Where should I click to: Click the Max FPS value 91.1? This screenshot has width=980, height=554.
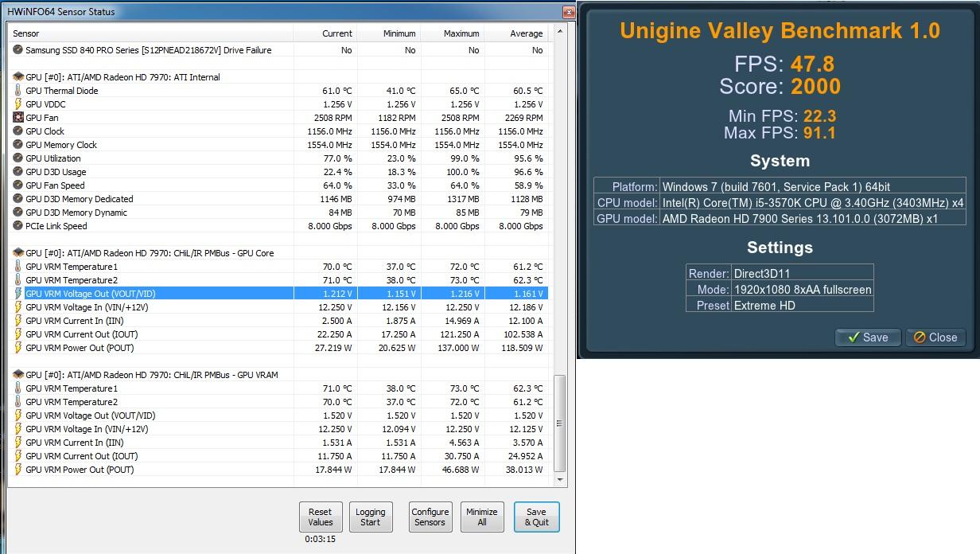[819, 133]
